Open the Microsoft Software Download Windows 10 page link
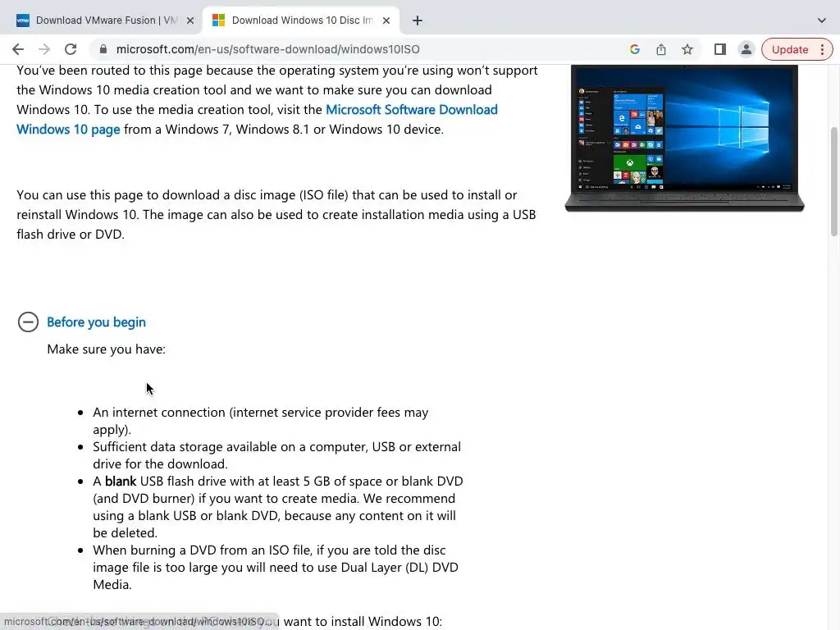The height and width of the screenshot is (630, 840). [257, 120]
